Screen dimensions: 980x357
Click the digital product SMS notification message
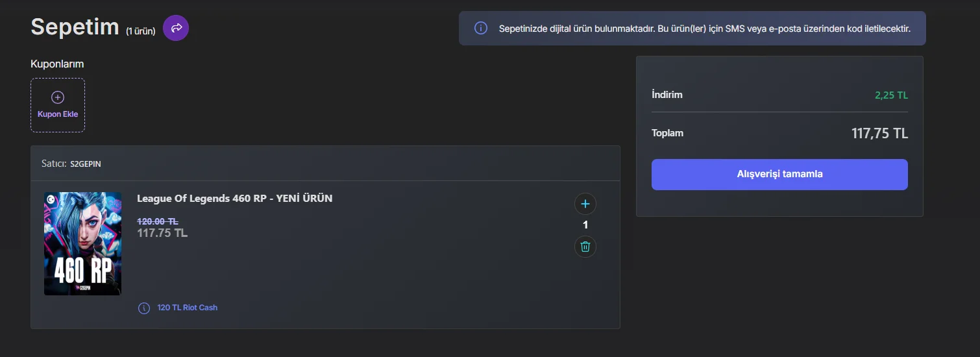point(704,29)
